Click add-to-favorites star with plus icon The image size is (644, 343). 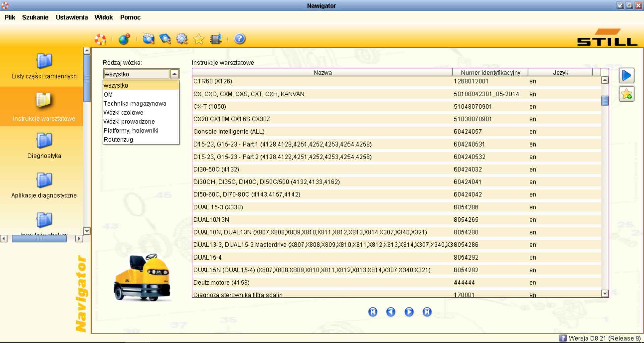tap(626, 94)
